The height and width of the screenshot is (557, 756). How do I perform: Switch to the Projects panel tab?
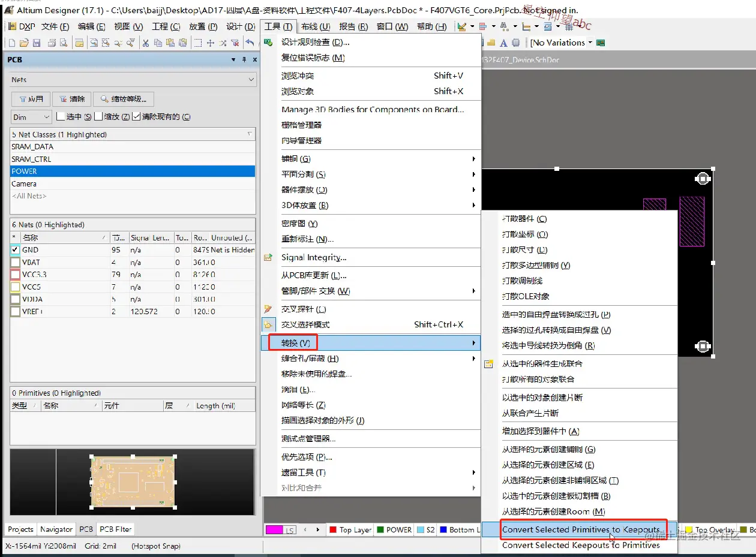click(x=21, y=529)
